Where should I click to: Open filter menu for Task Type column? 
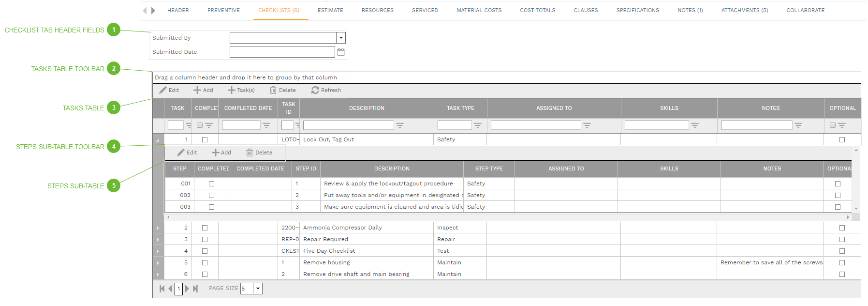tap(478, 125)
